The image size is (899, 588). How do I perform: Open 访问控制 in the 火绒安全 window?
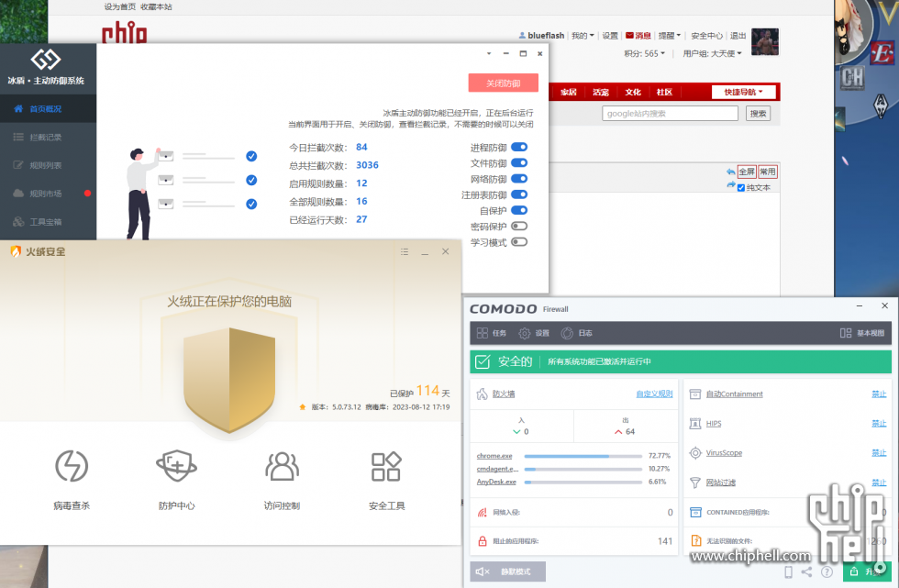[282, 481]
